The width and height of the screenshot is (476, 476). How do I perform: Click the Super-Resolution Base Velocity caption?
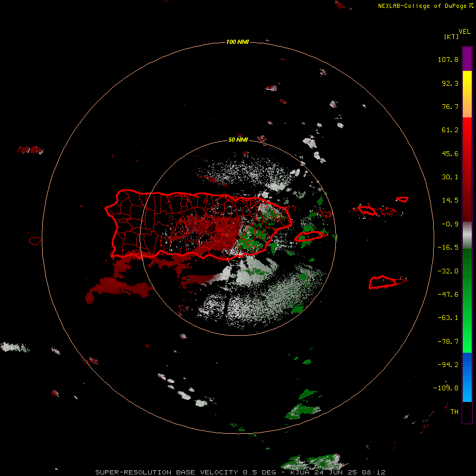click(240, 472)
